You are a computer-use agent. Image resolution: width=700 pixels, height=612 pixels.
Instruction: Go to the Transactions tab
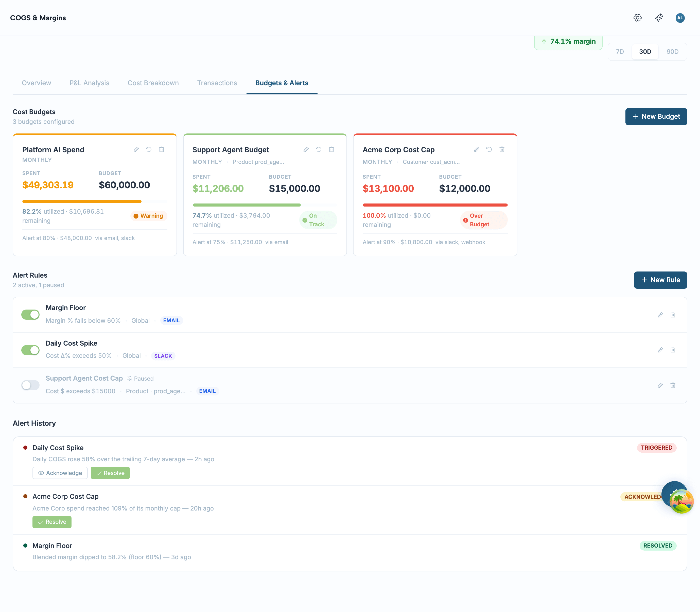(x=217, y=83)
